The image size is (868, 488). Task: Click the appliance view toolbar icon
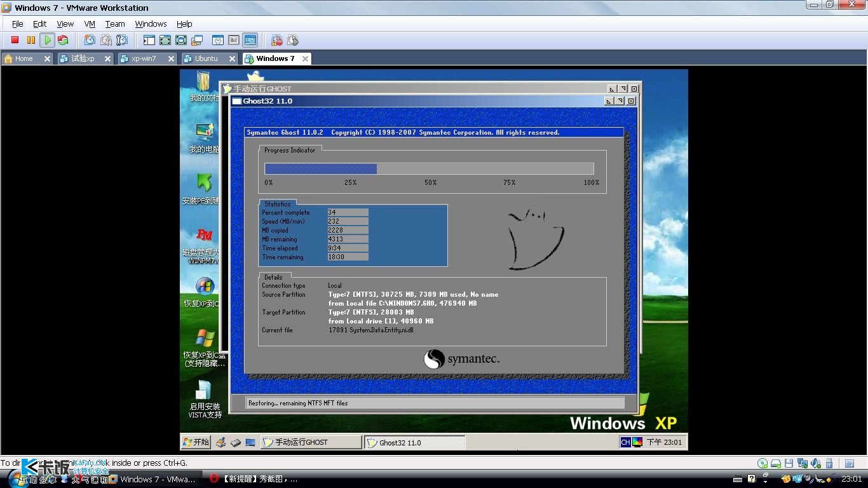[234, 40]
